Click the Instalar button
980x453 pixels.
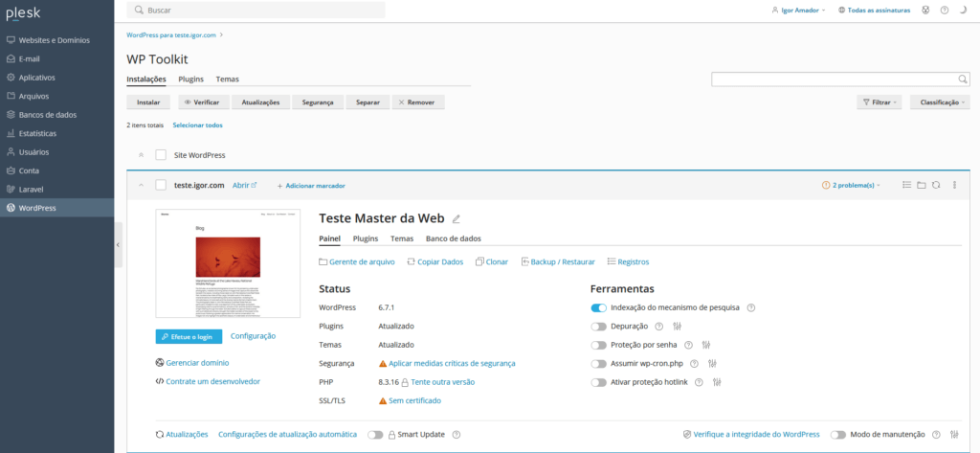tap(148, 102)
